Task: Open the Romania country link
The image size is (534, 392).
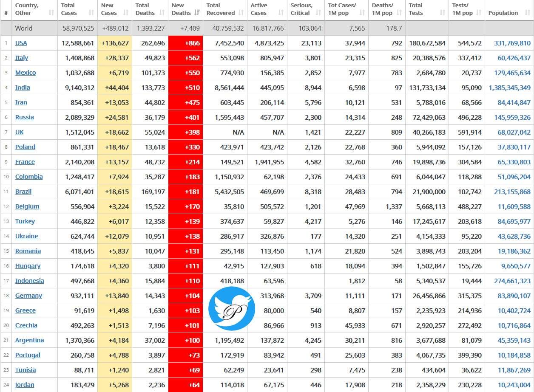Action: [28, 251]
